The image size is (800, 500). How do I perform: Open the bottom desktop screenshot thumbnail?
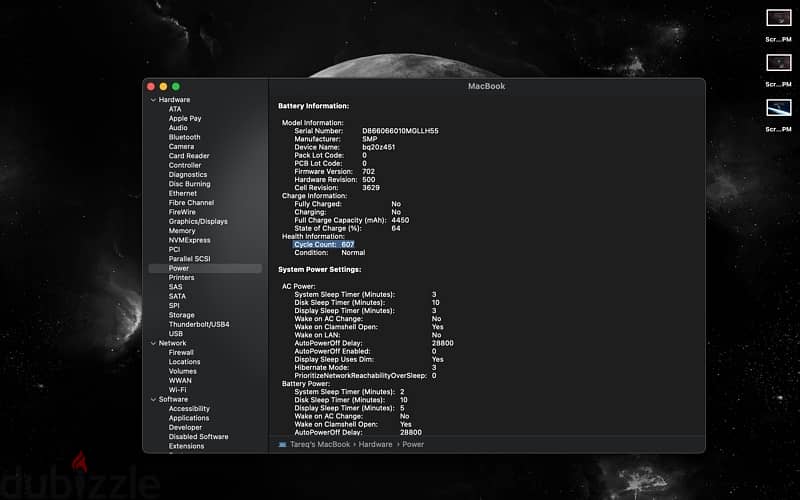coord(779,108)
